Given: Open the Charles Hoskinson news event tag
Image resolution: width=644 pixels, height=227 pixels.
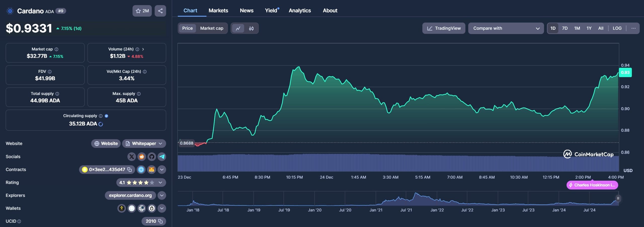Looking at the screenshot, I should coord(592,185).
